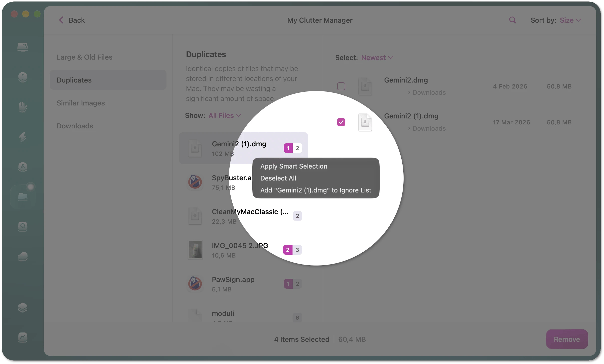
Task: Click the 17 Mar 2026 date text
Action: [x=511, y=122]
